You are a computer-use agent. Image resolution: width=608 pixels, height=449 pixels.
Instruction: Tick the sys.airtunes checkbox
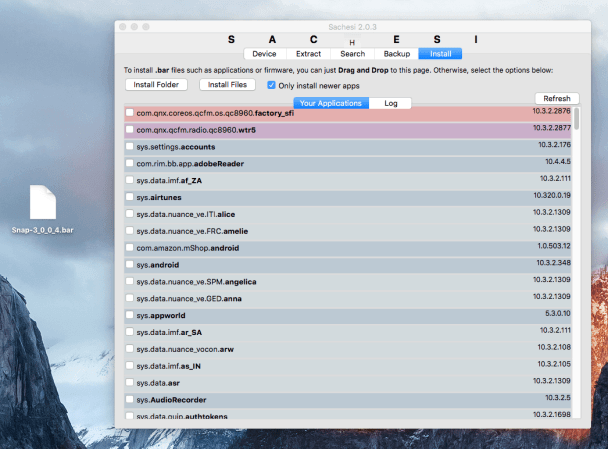click(130, 197)
